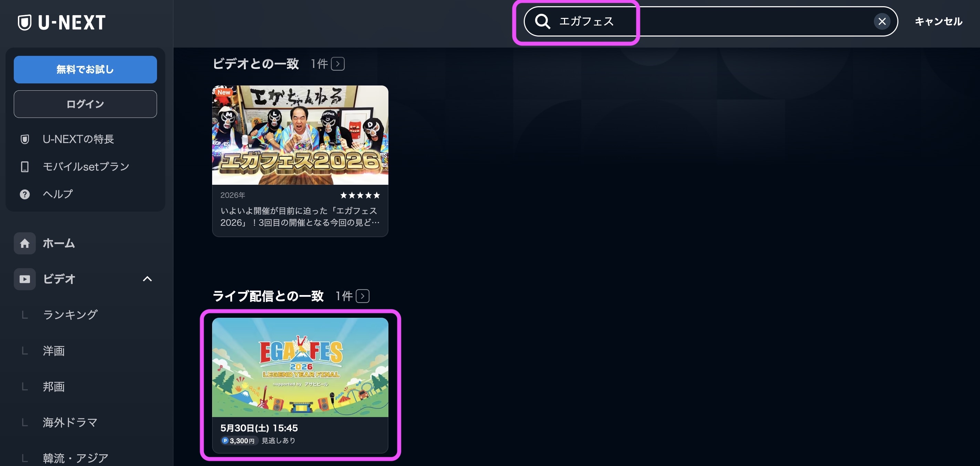Image resolution: width=980 pixels, height=466 pixels.
Task: Open モバイルsetプラン link
Action: click(86, 167)
